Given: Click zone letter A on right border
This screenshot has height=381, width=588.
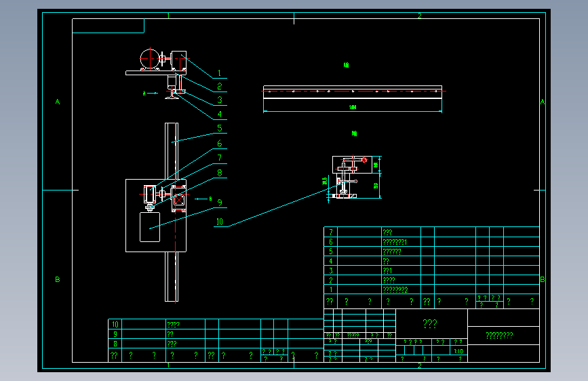Looking at the screenshot, I should click(543, 102).
